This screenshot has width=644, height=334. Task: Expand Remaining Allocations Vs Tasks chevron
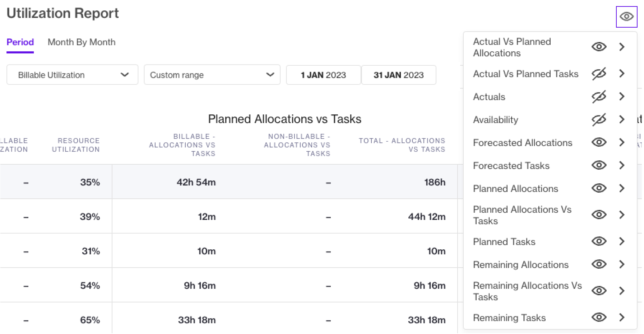[x=622, y=291]
